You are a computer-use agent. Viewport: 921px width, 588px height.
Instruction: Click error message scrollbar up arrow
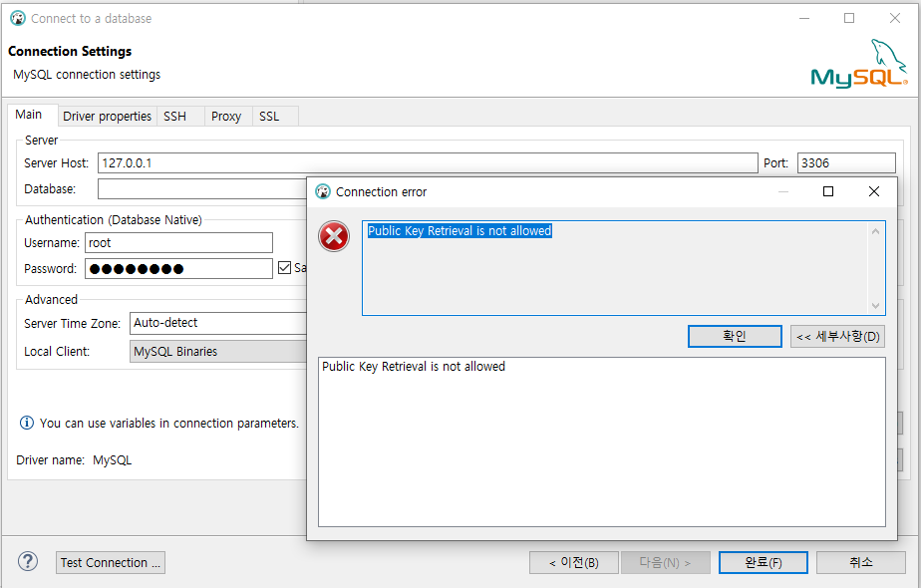[875, 231]
